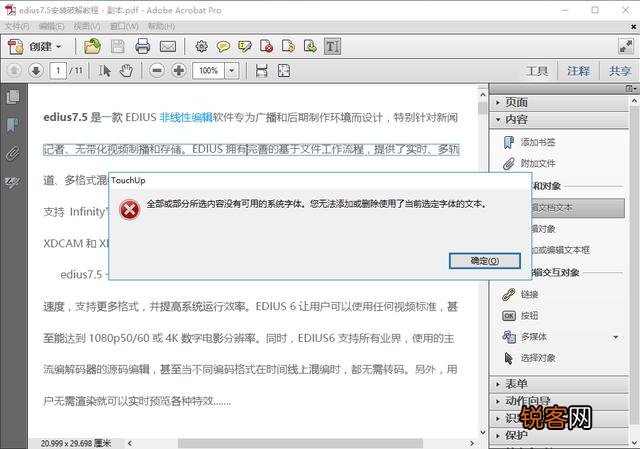This screenshot has height=449, width=640.
Task: Click the Save floppy disk icon
Action: click(x=118, y=47)
